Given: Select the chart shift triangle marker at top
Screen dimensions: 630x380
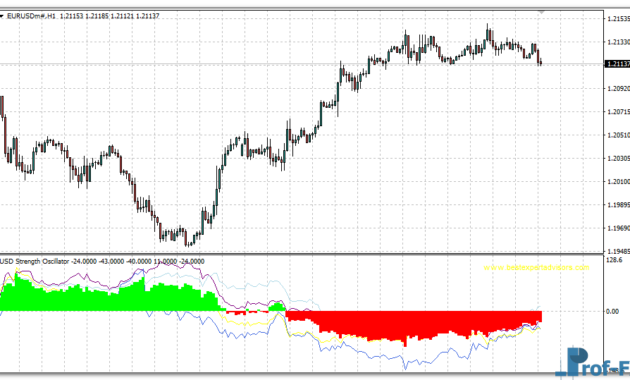Looking at the screenshot, I should coord(542,12).
